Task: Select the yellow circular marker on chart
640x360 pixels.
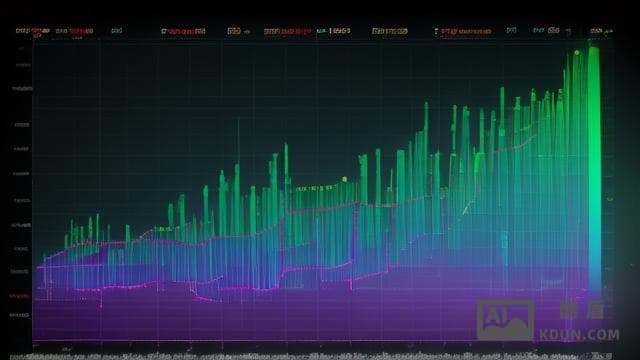Action: pos(344,179)
